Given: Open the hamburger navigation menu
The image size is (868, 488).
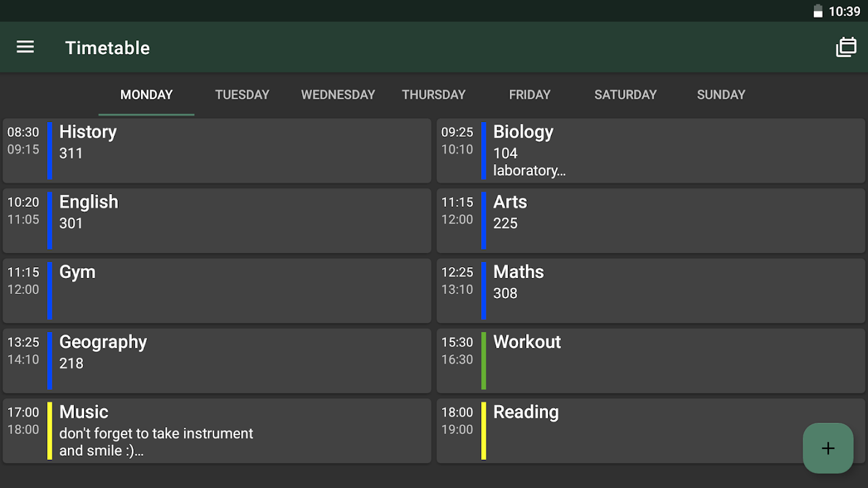Looking at the screenshot, I should (25, 47).
